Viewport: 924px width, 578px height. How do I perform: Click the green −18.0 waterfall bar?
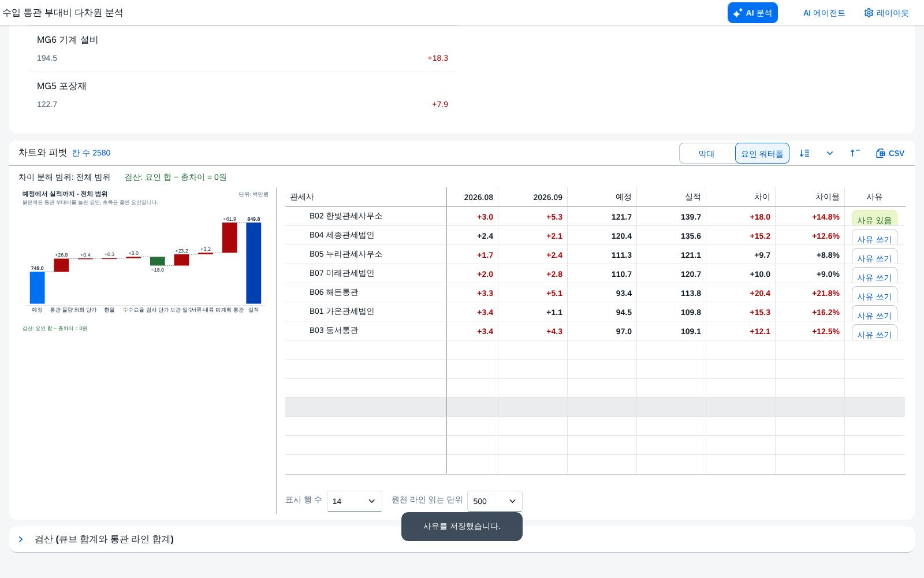[x=158, y=261]
